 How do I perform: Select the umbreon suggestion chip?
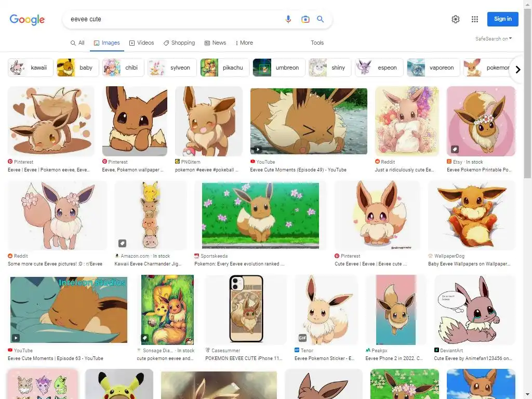click(x=279, y=68)
